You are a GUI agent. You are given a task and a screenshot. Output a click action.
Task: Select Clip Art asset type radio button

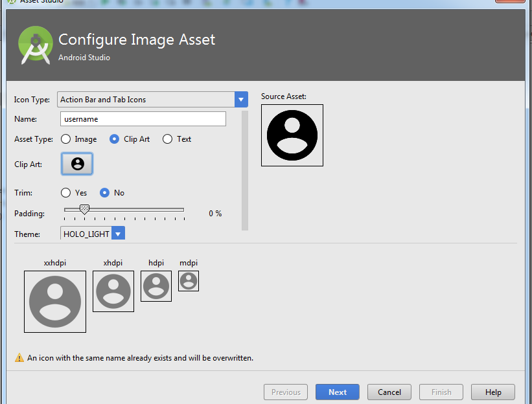(115, 139)
